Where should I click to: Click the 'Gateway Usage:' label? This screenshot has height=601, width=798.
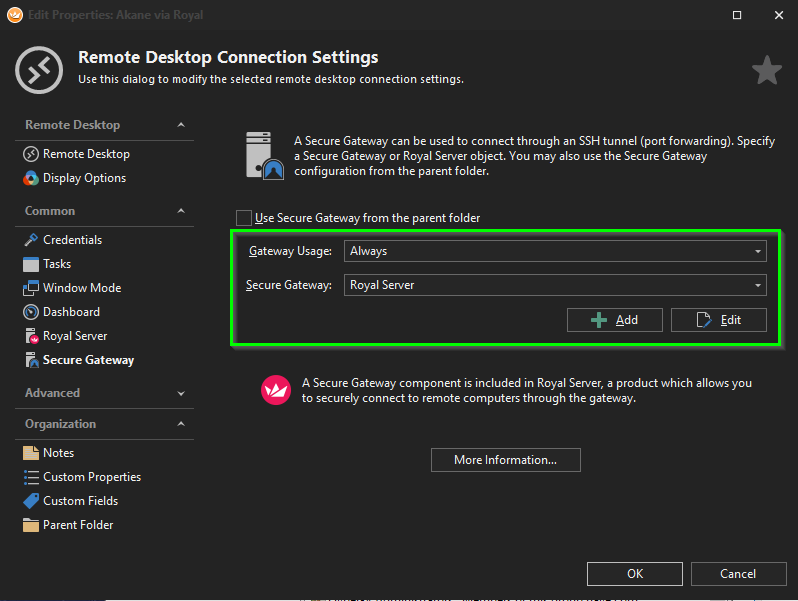coord(290,251)
